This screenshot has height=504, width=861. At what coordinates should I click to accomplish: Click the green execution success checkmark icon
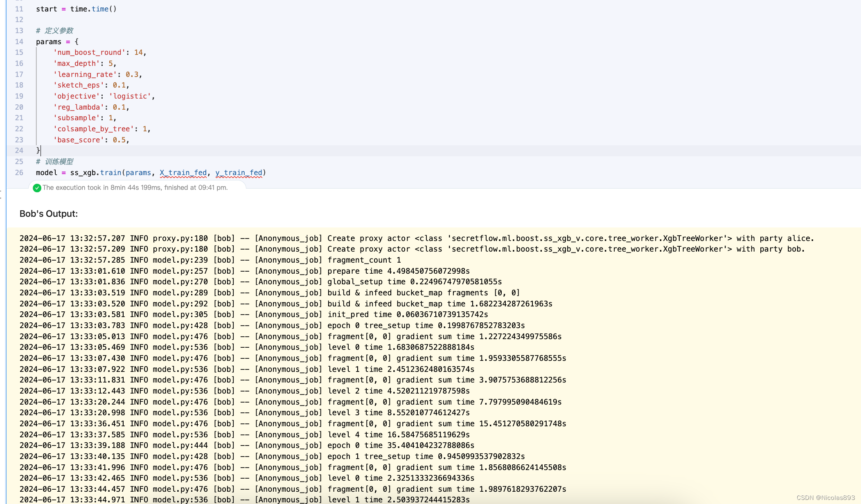[37, 188]
